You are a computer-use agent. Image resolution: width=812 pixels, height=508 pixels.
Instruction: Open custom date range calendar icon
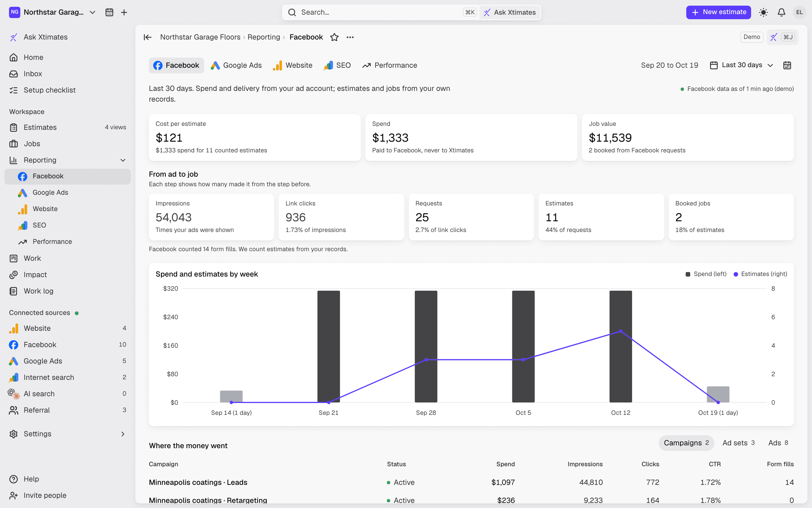click(787, 65)
